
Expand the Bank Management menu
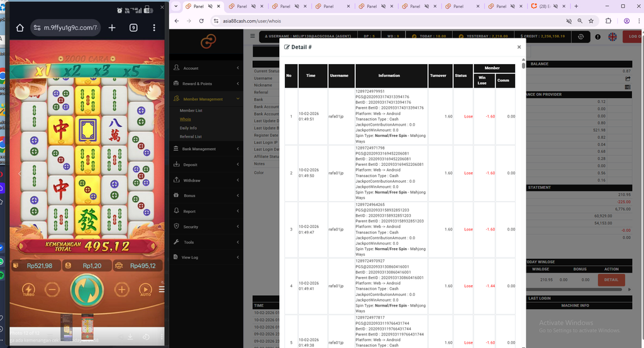(206, 149)
